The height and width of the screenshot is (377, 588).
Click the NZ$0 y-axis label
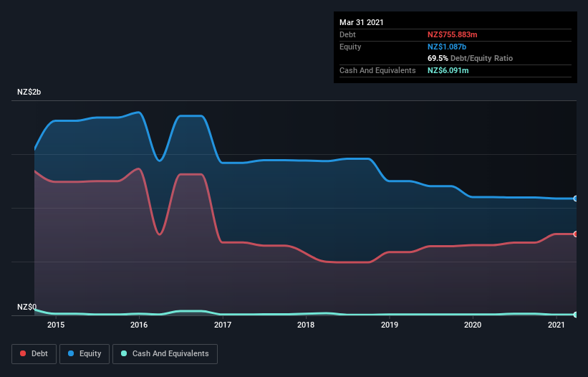27,307
